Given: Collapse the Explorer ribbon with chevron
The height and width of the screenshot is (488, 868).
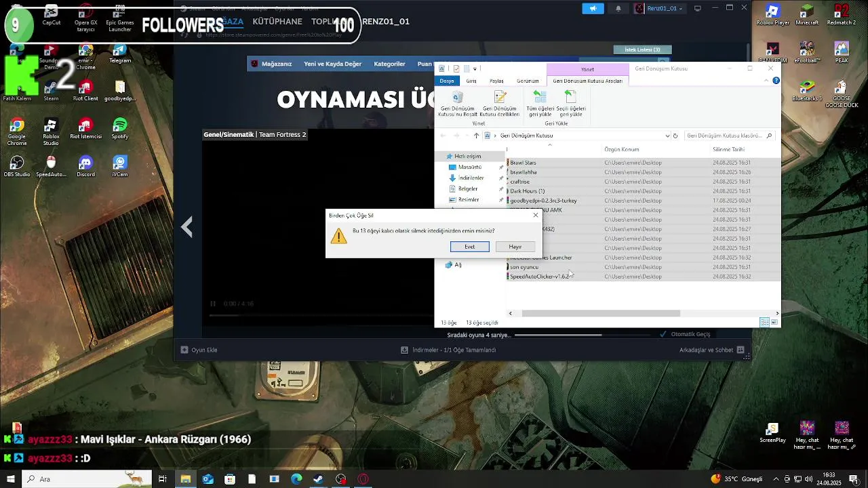Looking at the screenshot, I should coord(767,81).
